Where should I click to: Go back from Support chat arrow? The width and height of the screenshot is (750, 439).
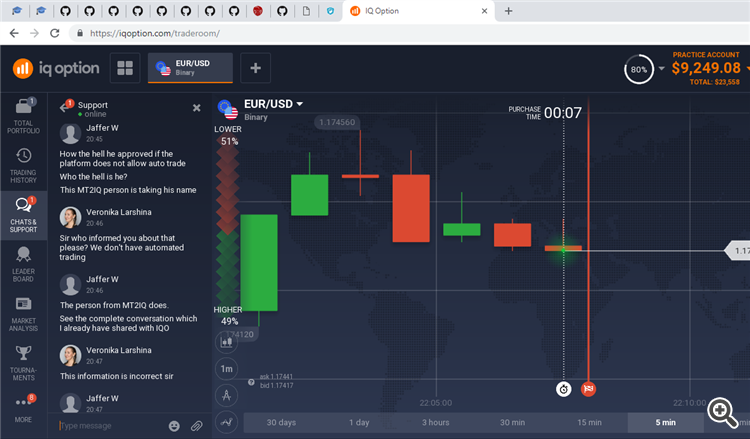65,107
